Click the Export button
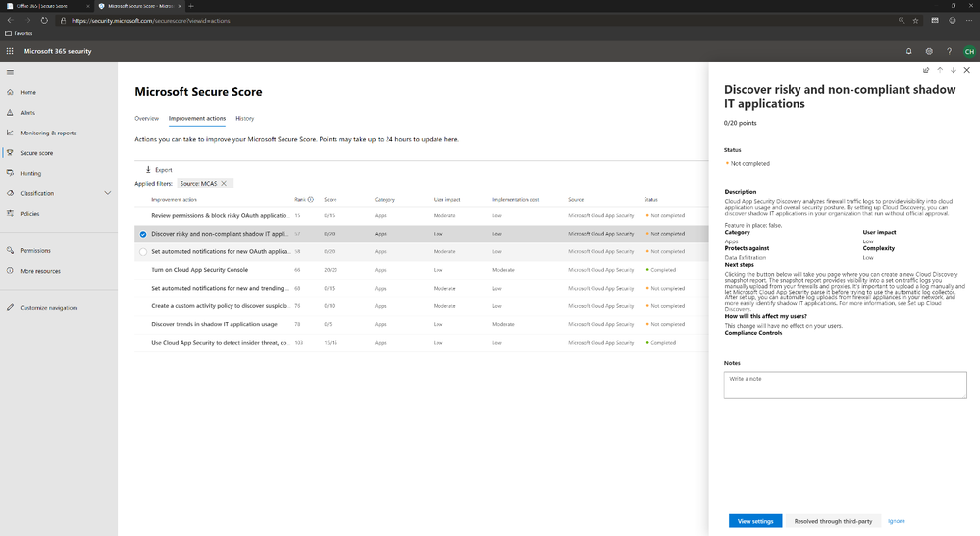 [159, 170]
